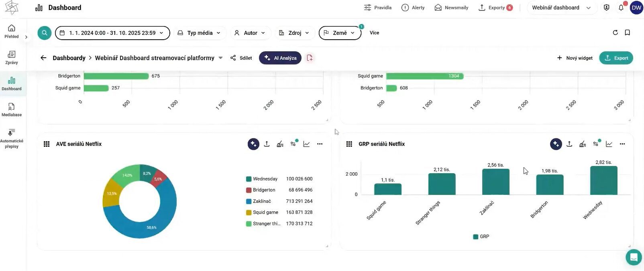Expand the Typ média filter dropdown
644x271 pixels.
pos(199,33)
